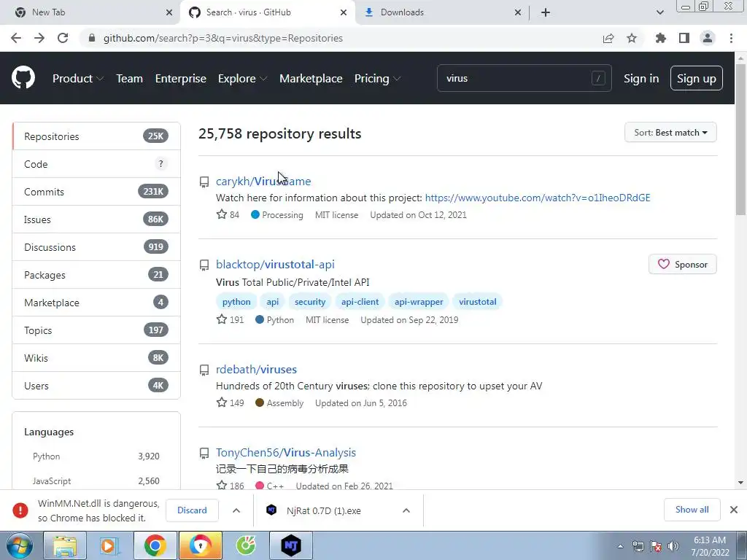Open the blacktop/virustotal-api repository

tap(275, 264)
